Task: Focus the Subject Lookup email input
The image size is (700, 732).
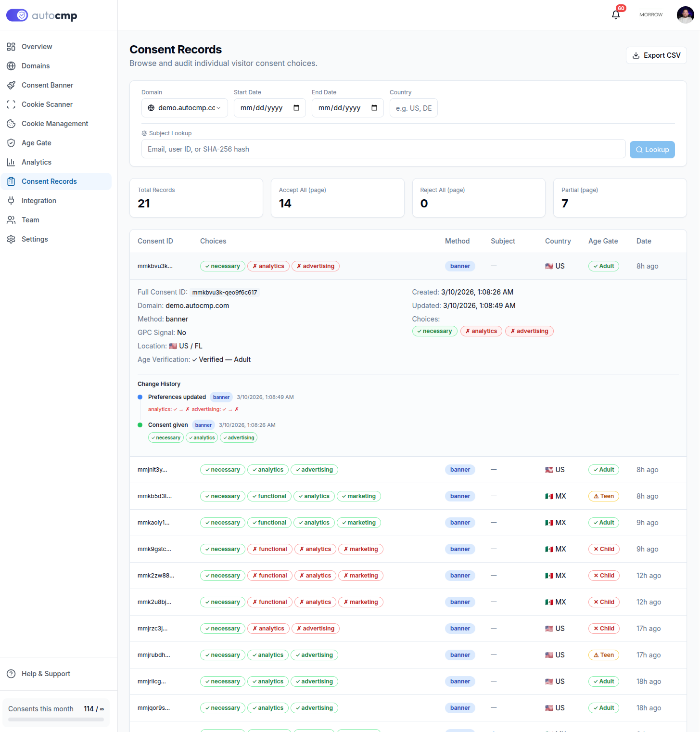Action: click(x=383, y=149)
